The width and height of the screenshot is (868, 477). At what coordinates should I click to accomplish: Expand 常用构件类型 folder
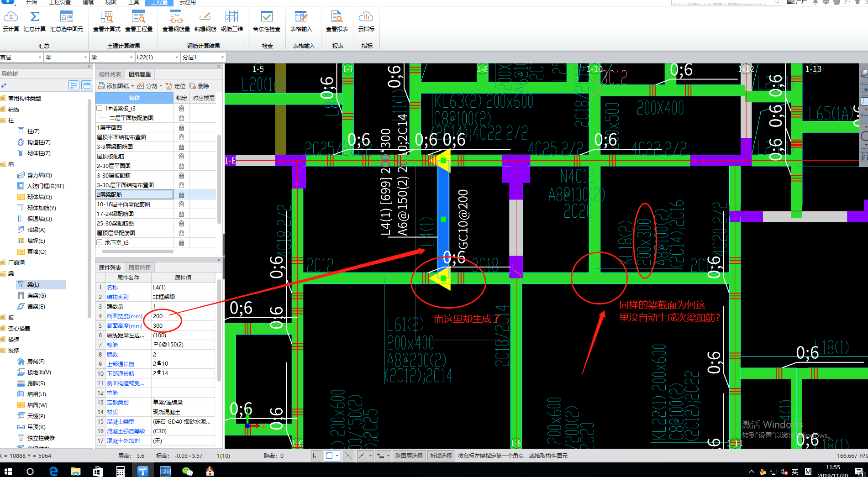coord(3,98)
